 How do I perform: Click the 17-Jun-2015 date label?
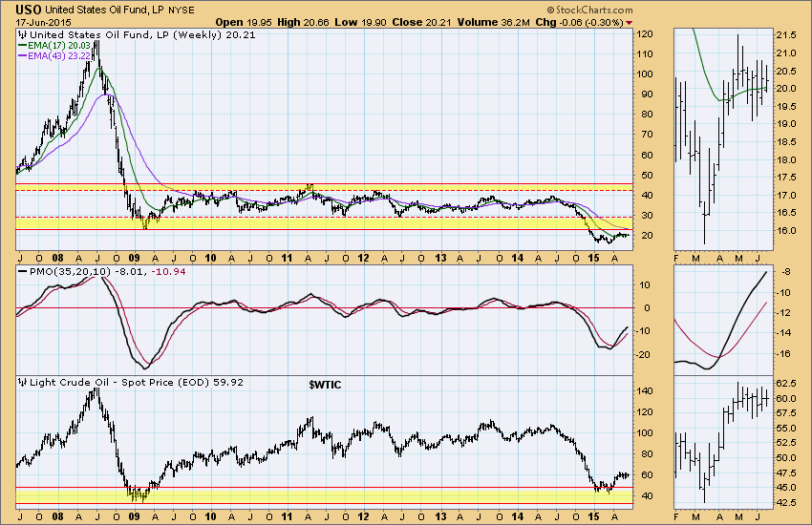point(43,23)
